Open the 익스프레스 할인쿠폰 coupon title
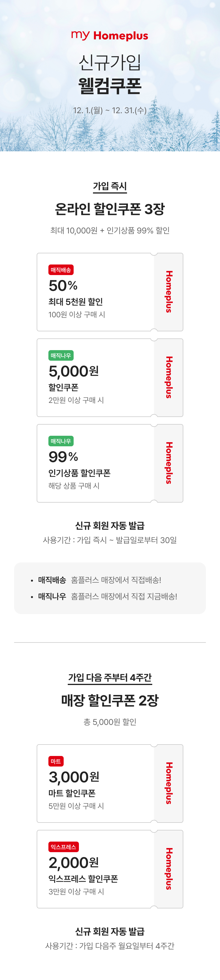 [83, 879]
